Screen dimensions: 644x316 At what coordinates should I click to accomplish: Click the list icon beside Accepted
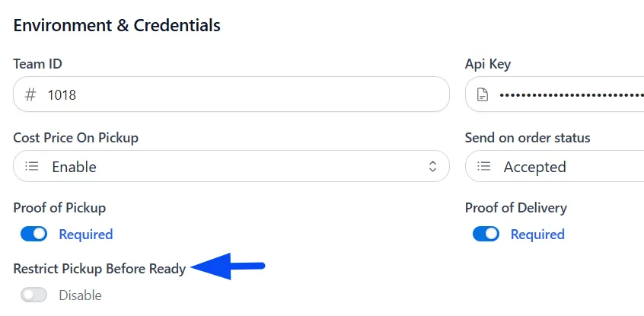pyautogui.click(x=484, y=167)
